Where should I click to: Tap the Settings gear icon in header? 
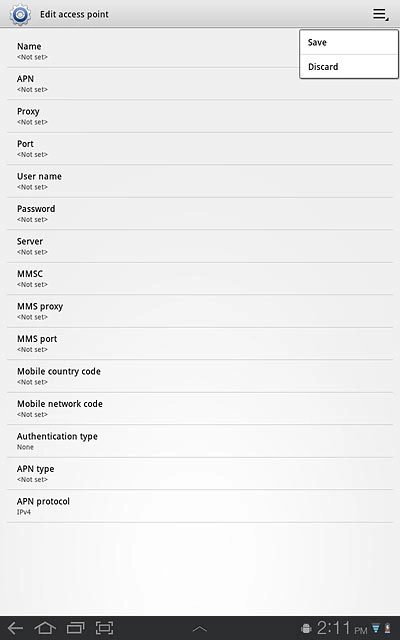[20, 14]
